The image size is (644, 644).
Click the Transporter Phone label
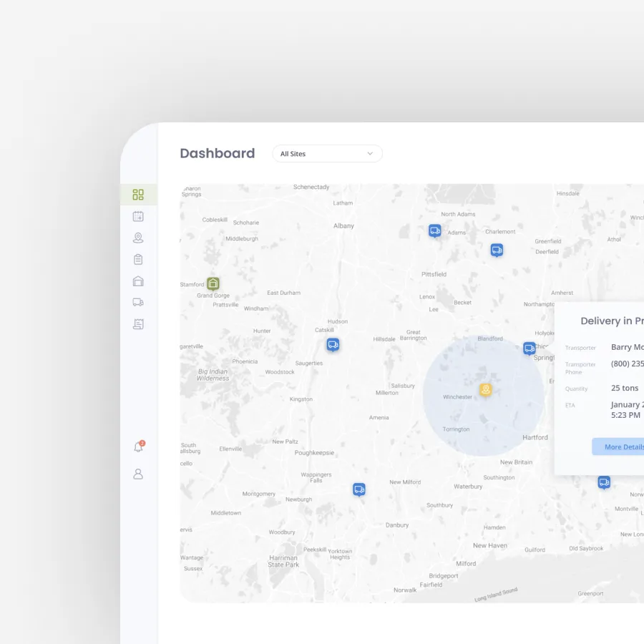tap(580, 369)
